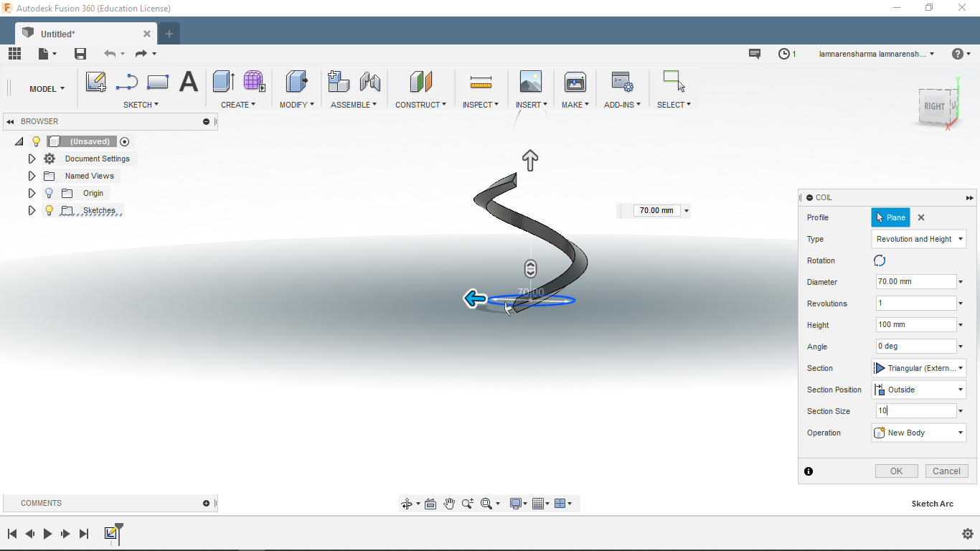Open the Orbit navigation tool
The width and height of the screenshot is (980, 551).
tap(407, 504)
